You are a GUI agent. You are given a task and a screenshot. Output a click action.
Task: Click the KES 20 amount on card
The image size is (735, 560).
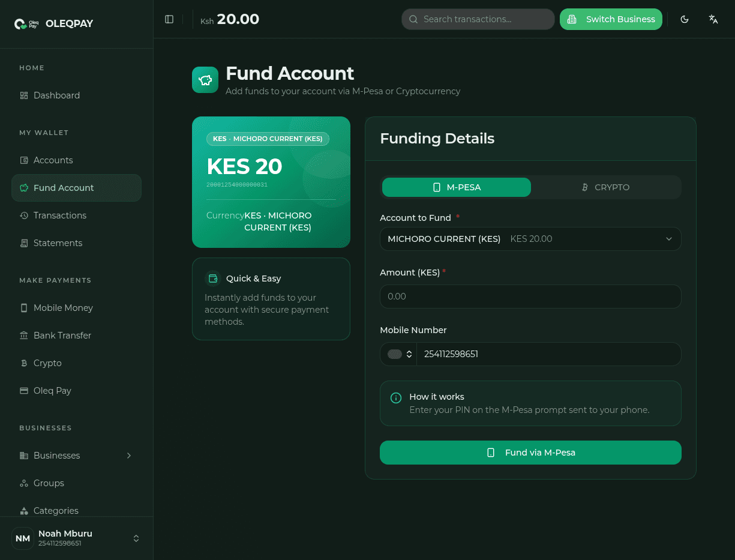(x=244, y=166)
